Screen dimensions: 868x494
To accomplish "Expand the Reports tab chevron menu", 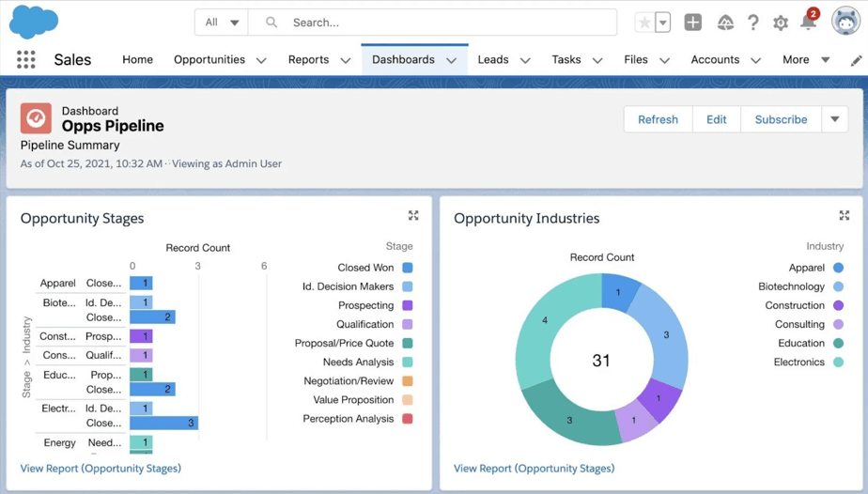I will click(346, 60).
